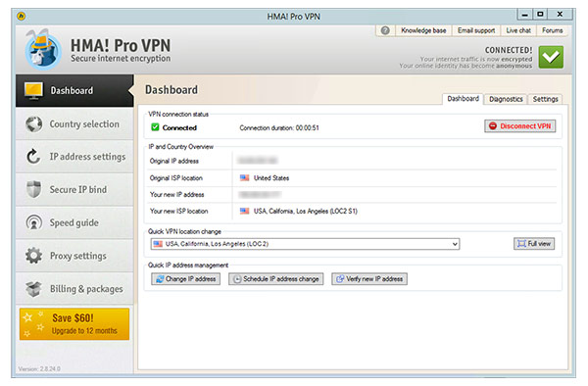The width and height of the screenshot is (588, 386).
Task: Click the blurred new IP address value
Action: pyautogui.click(x=260, y=195)
